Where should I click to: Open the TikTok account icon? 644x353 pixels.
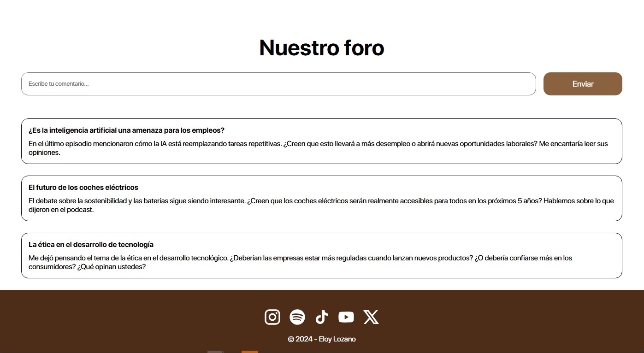click(321, 317)
